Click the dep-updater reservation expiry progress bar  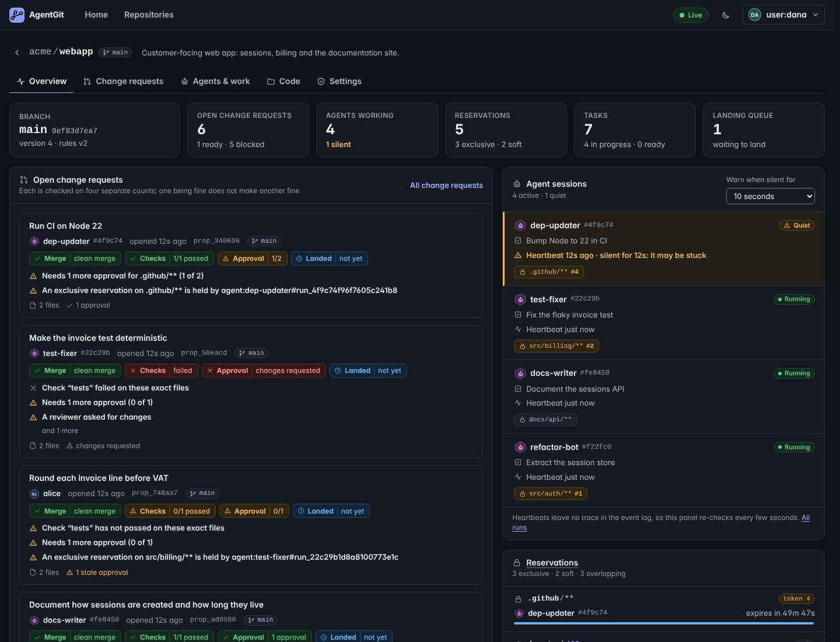click(664, 623)
